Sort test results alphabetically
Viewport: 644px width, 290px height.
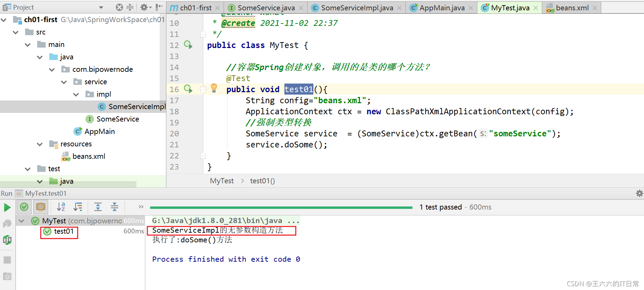[61, 207]
